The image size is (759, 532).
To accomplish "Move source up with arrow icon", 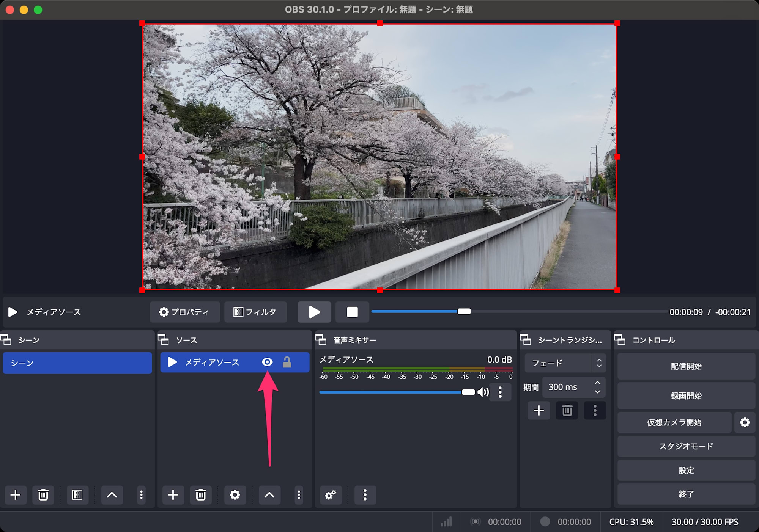I will 269,495.
